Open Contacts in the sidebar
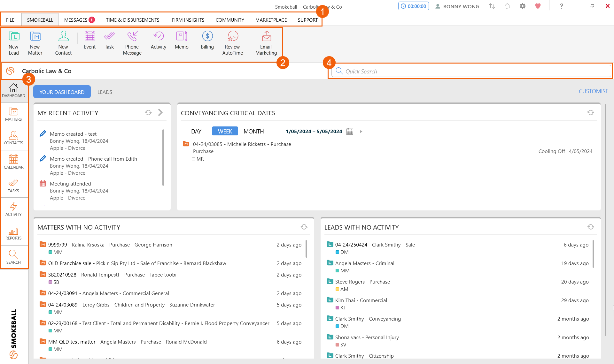The image size is (614, 364). point(14,138)
